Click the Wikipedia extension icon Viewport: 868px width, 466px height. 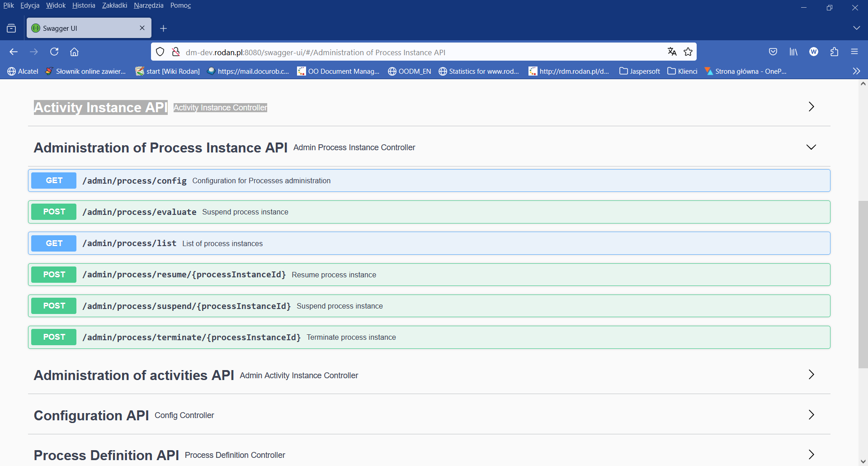click(x=814, y=52)
